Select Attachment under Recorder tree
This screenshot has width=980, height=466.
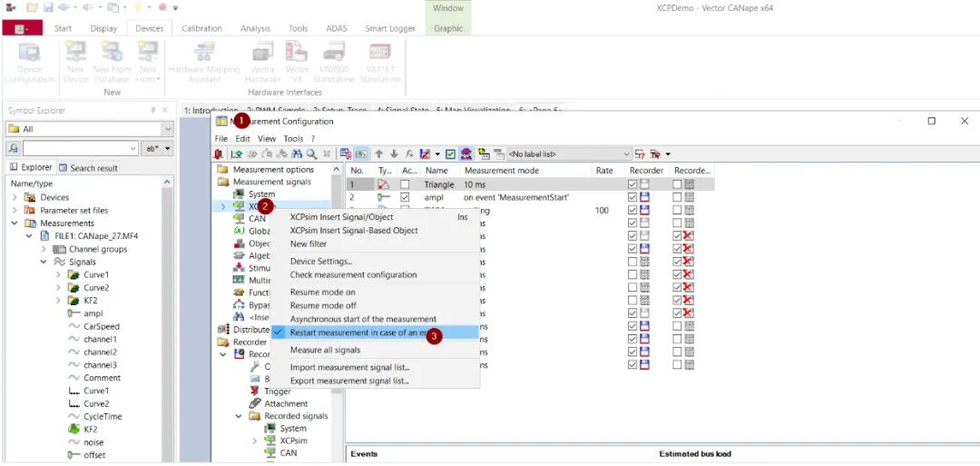pyautogui.click(x=286, y=403)
